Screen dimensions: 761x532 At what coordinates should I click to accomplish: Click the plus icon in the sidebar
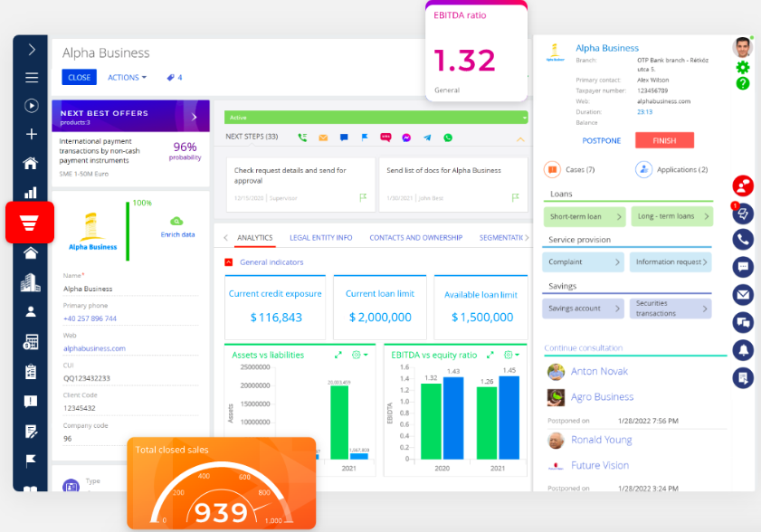[x=32, y=134]
